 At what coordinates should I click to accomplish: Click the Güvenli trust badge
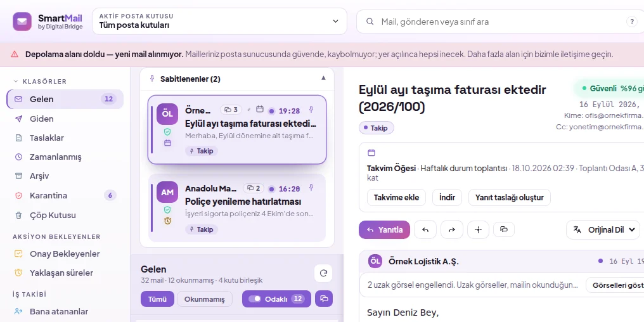click(x=609, y=88)
